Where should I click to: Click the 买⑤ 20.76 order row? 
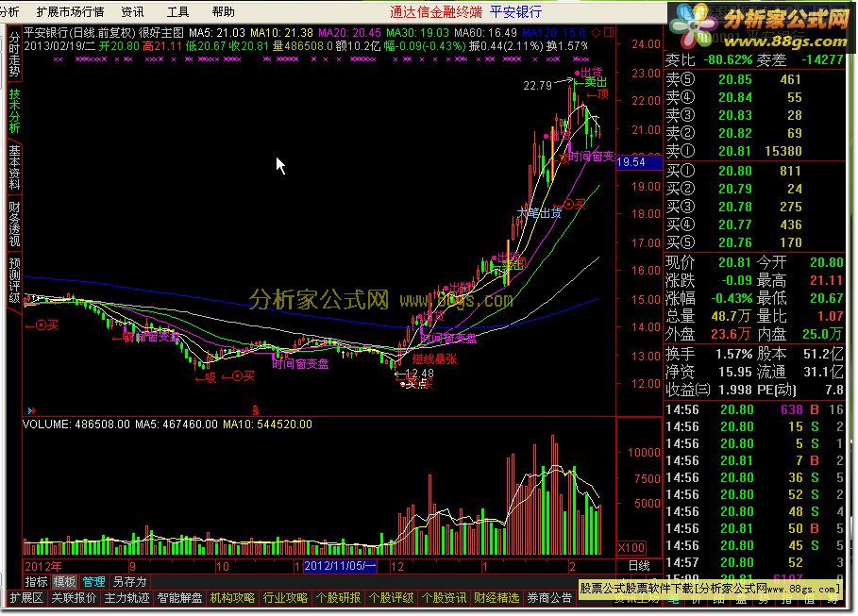(754, 242)
